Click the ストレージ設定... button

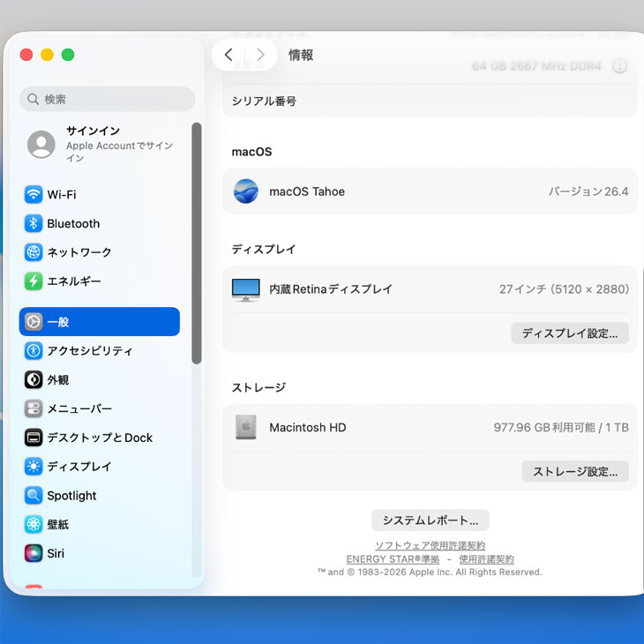575,471
